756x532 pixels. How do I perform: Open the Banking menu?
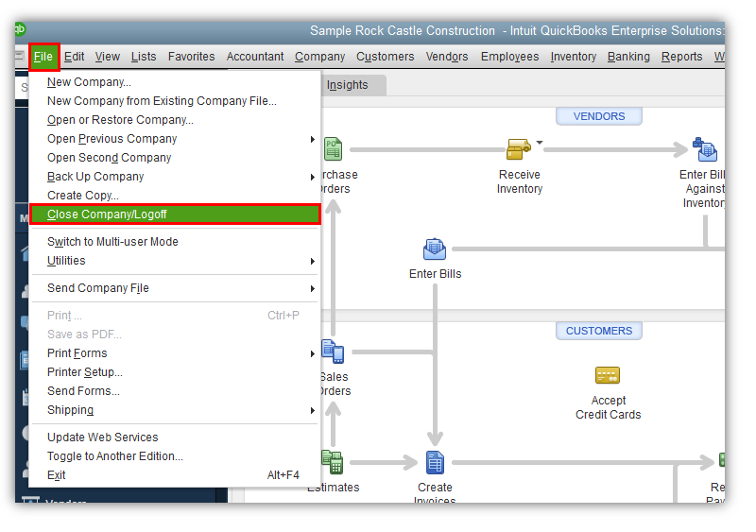628,57
